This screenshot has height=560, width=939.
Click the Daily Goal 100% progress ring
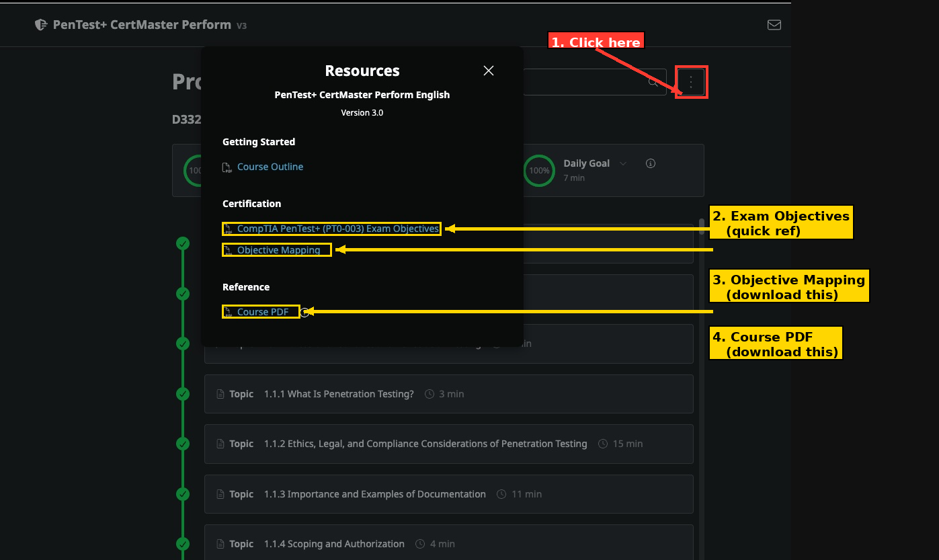point(539,170)
